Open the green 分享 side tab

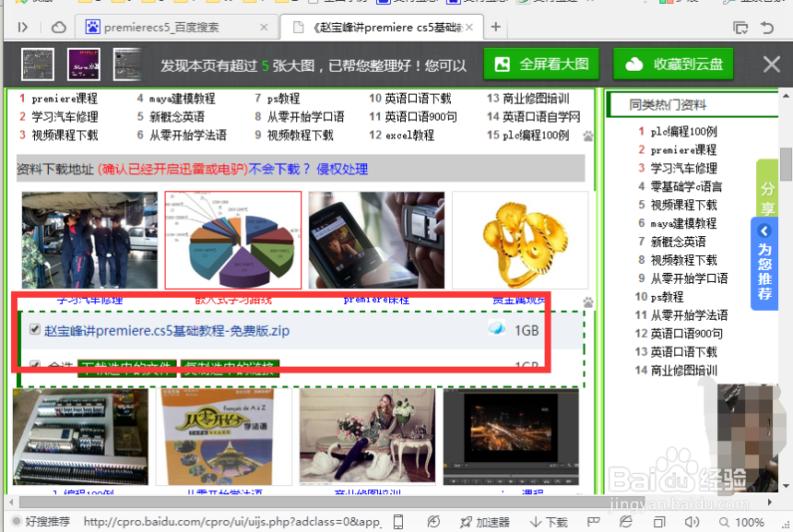pos(766,188)
